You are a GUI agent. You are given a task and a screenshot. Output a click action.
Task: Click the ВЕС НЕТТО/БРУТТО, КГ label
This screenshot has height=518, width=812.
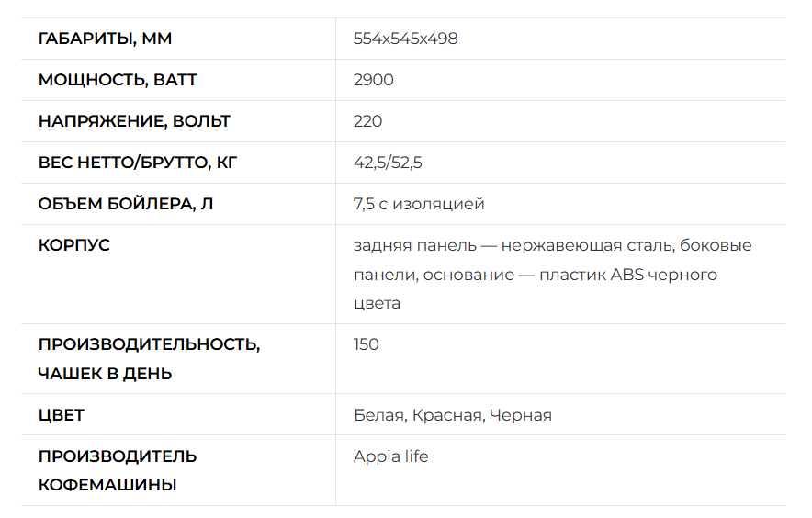click(x=137, y=163)
